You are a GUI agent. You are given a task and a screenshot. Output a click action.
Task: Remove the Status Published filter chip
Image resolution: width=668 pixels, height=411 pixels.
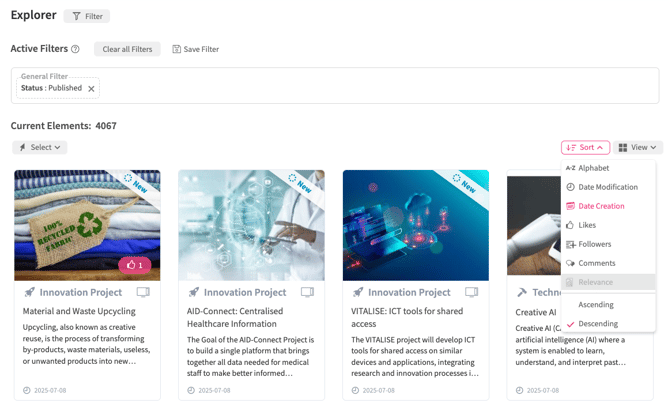(91, 89)
